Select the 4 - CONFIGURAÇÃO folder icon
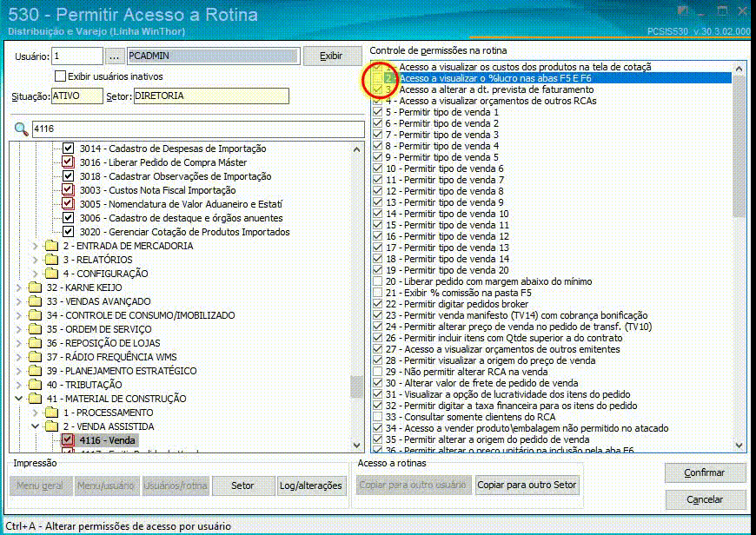Image resolution: width=756 pixels, height=535 pixels. point(51,274)
